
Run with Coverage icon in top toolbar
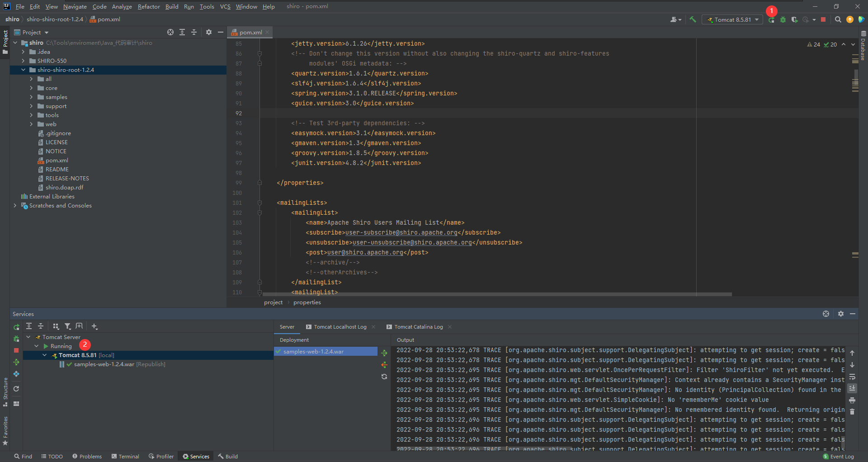pyautogui.click(x=794, y=20)
